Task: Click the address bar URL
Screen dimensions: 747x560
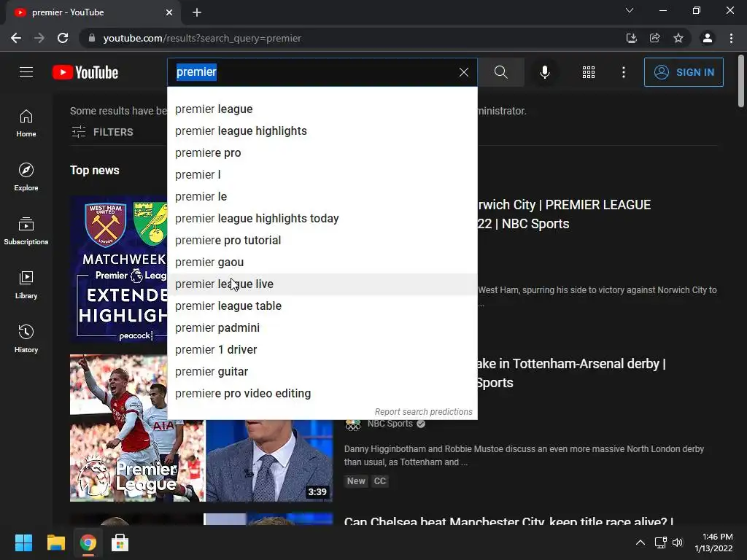Action: pyautogui.click(x=202, y=38)
